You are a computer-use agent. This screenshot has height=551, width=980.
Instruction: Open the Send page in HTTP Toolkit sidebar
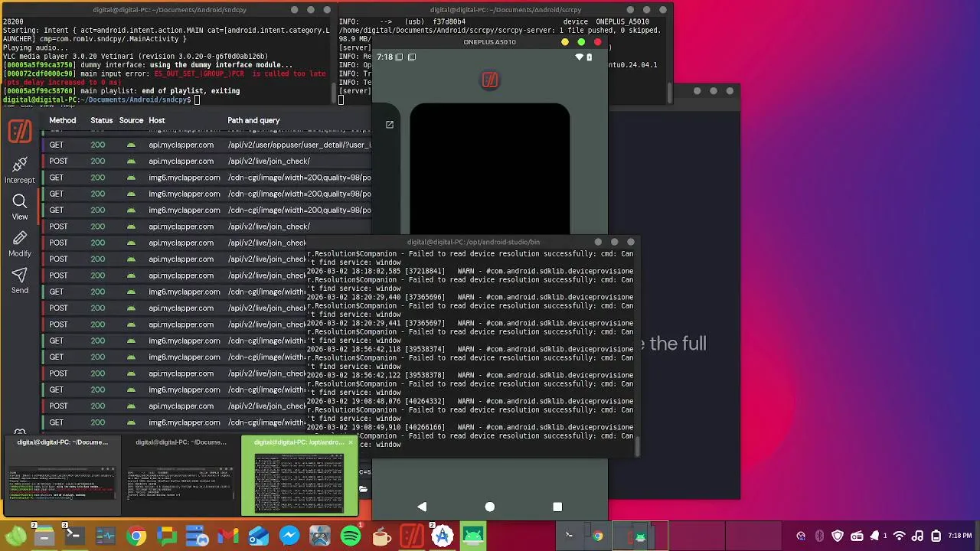point(20,281)
